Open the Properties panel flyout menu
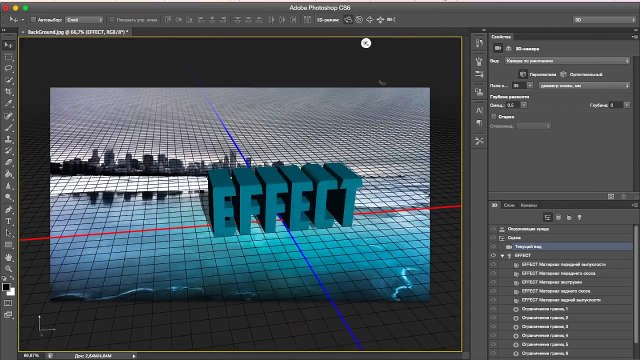The width and height of the screenshot is (640, 360). [x=634, y=37]
